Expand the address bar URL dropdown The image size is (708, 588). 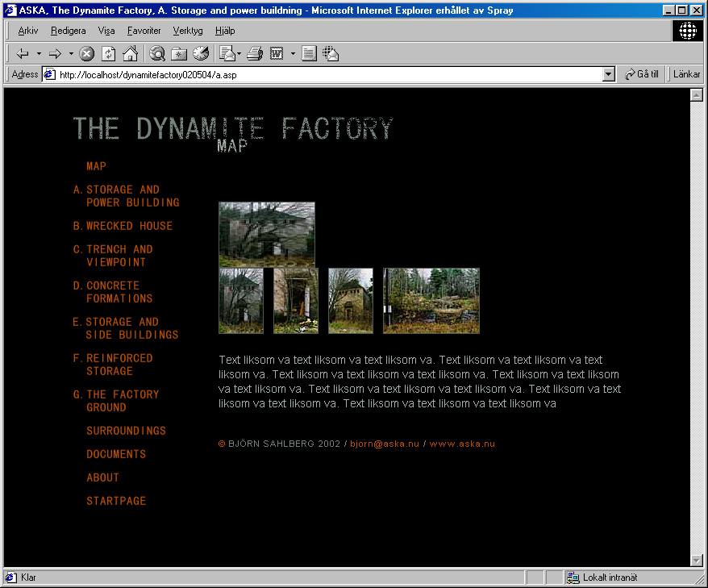[609, 74]
